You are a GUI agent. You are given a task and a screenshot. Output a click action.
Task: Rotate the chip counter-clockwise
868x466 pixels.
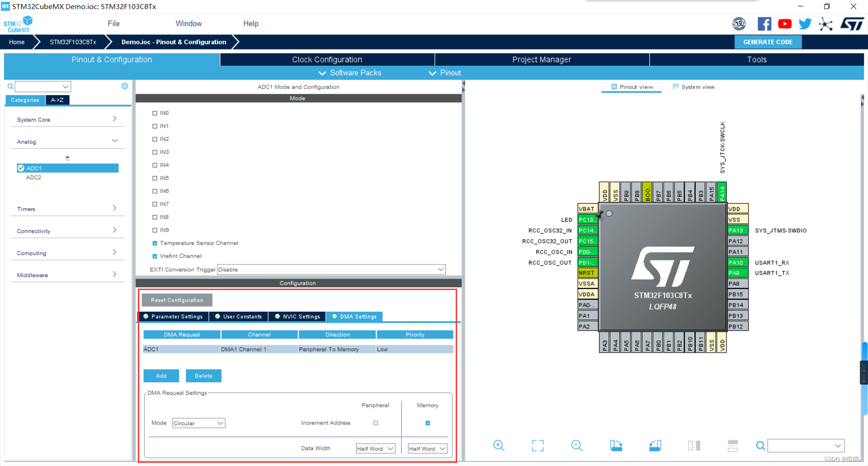click(655, 446)
